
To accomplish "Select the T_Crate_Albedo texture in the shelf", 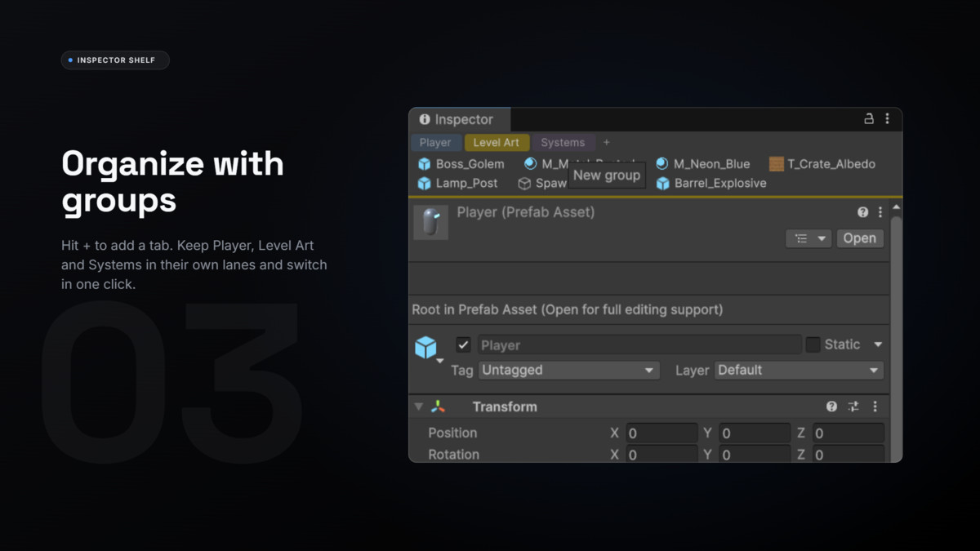I will 822,164.
